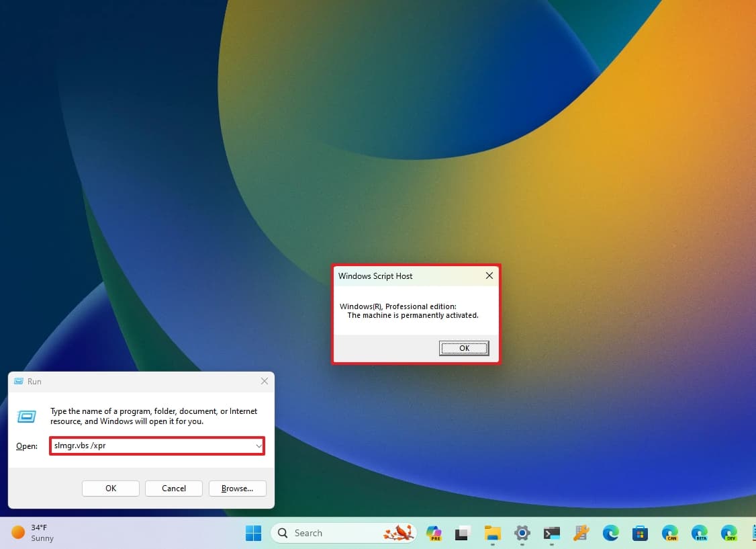Cancel the Run dialog
The image size is (756, 549).
174,489
